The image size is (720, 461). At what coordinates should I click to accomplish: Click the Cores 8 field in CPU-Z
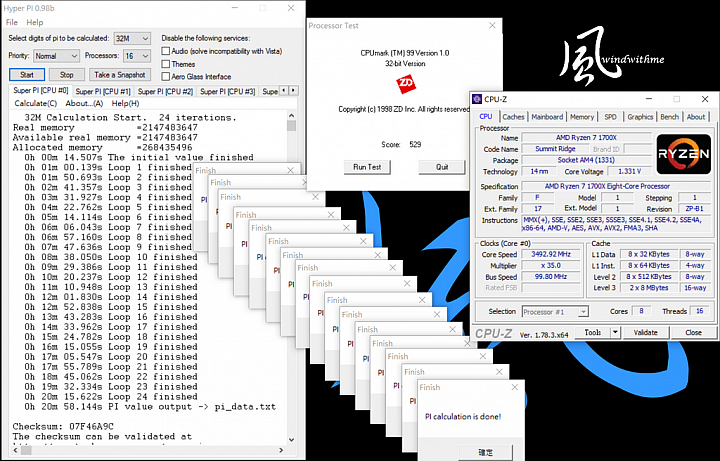coord(641,311)
